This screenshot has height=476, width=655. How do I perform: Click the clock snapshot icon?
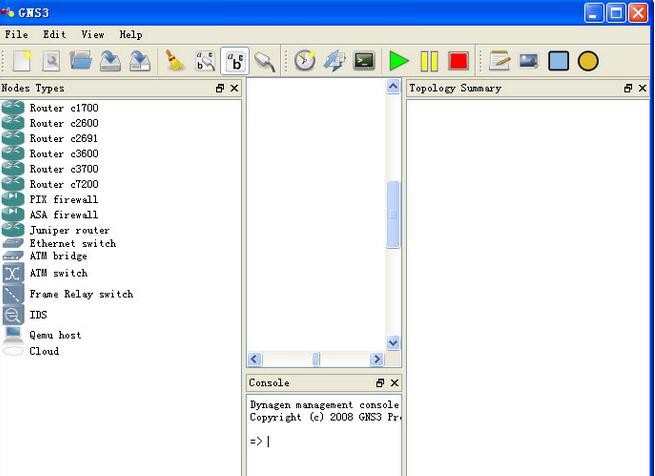(x=305, y=61)
